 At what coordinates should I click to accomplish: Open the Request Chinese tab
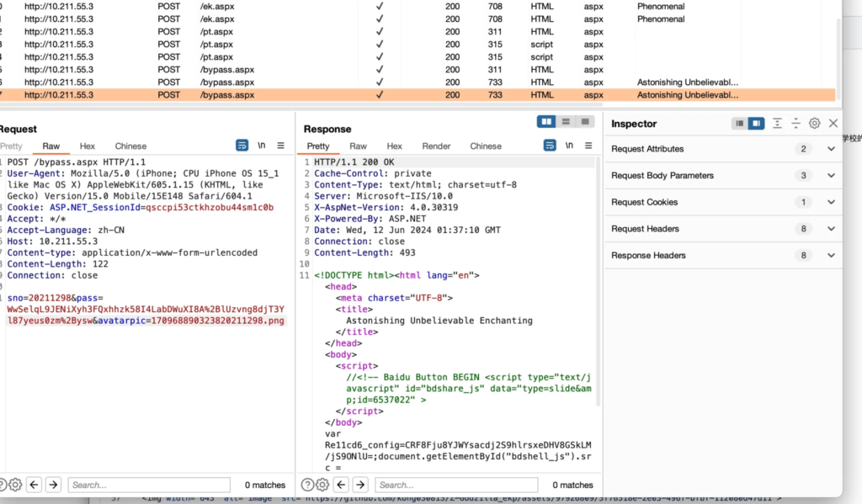[x=130, y=146]
